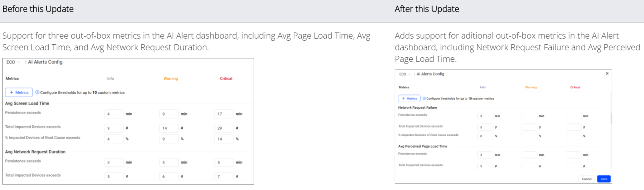
Task: Click Avg Screen Load Time Warning total devices field
Action: (168, 128)
